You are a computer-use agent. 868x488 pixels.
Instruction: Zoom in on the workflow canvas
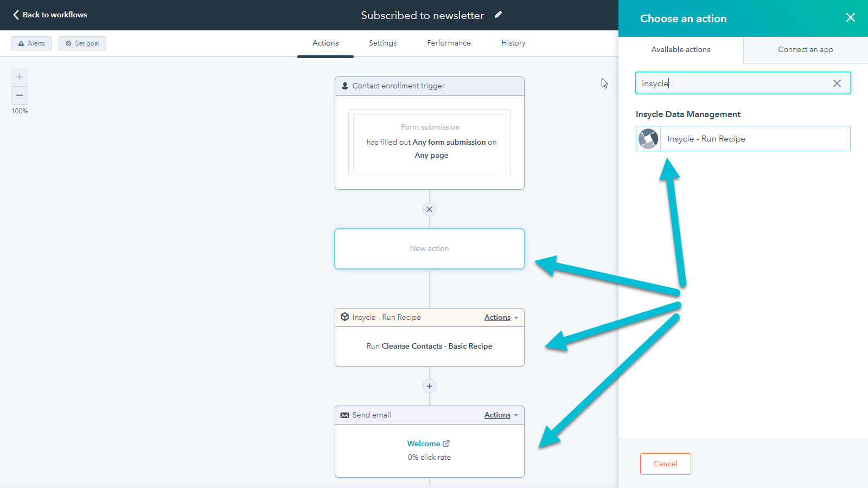click(x=19, y=76)
